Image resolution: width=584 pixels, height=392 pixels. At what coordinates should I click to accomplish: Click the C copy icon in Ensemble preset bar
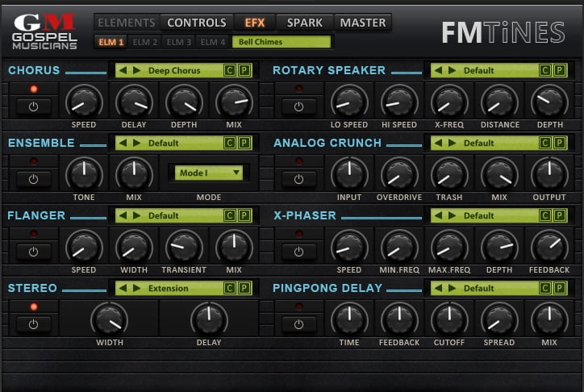click(230, 143)
